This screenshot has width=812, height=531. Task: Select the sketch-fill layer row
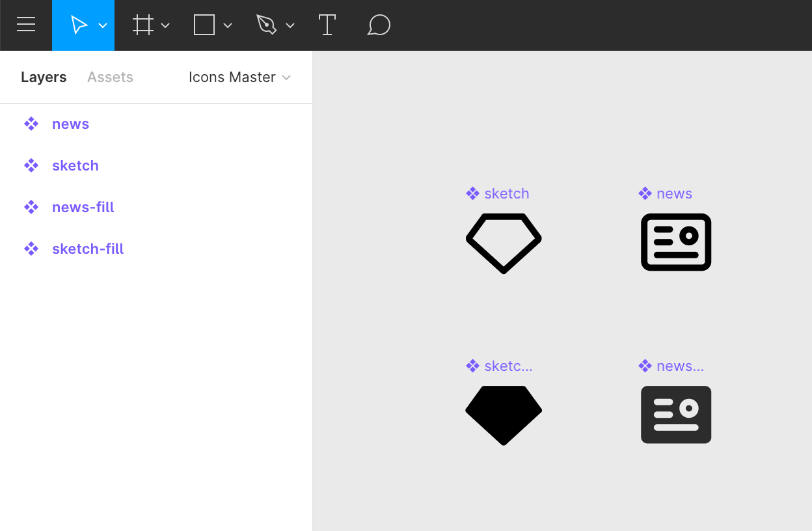(156, 249)
